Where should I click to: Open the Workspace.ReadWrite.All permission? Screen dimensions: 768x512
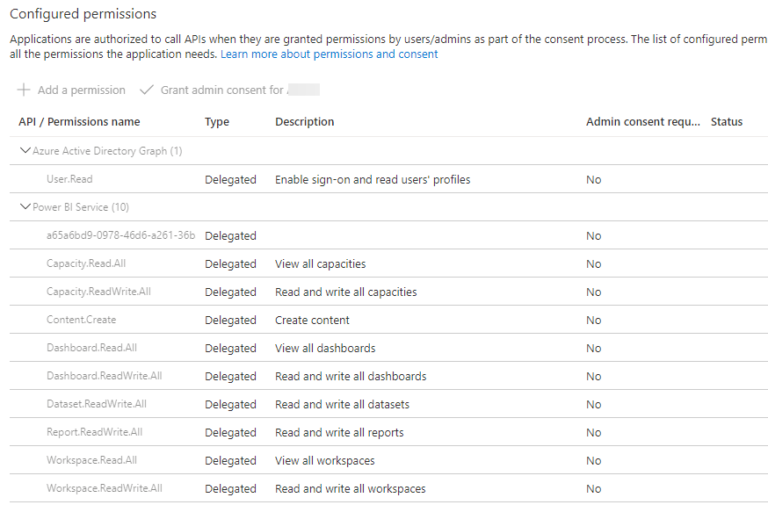click(104, 488)
